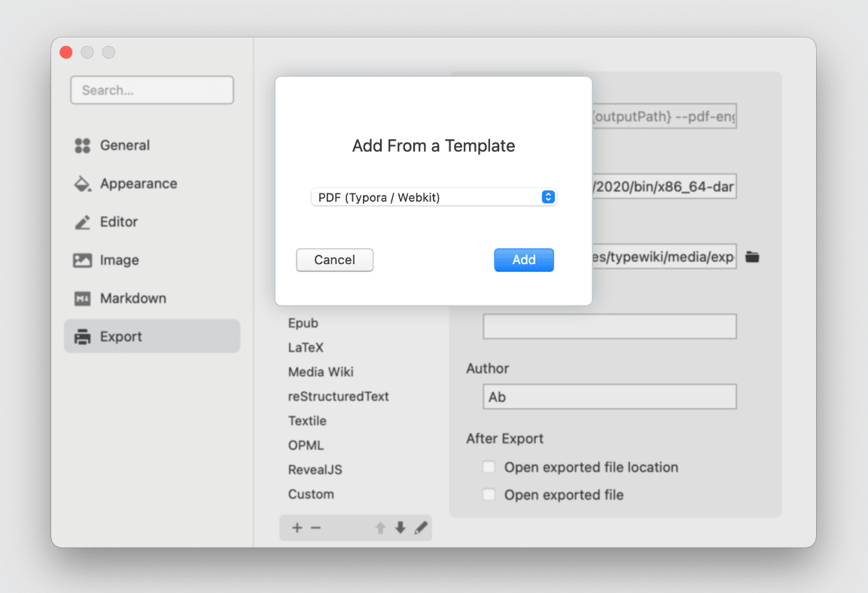Cancel the Add From a Template dialog
The height and width of the screenshot is (593, 868).
334,260
